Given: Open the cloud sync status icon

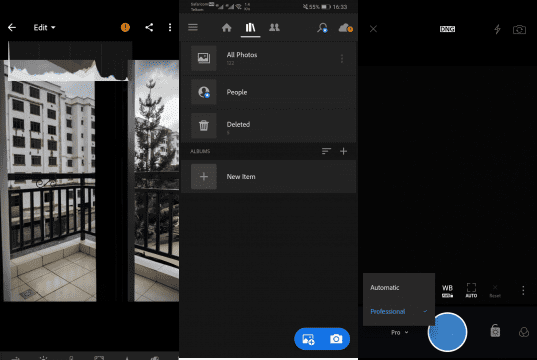Looking at the screenshot, I should point(345,28).
